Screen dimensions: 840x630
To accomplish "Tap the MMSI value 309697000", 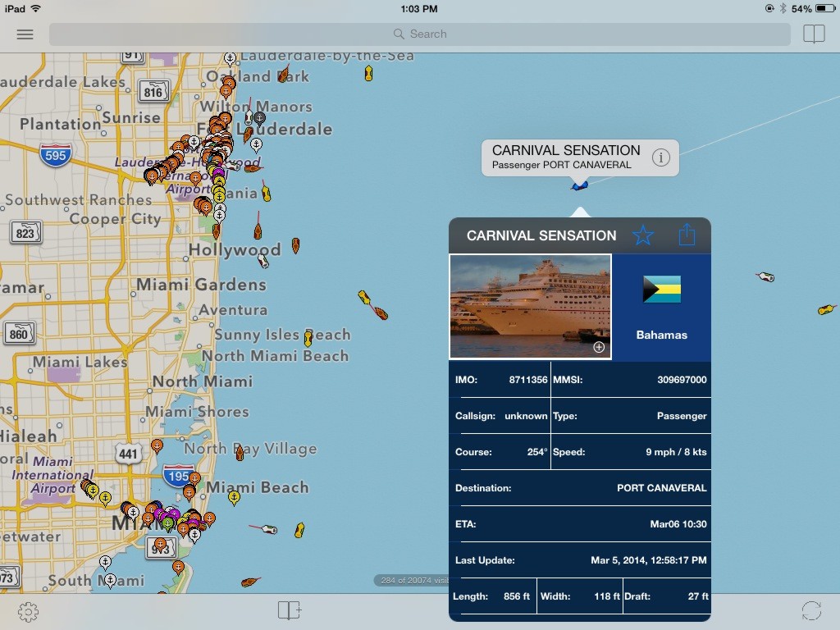I will click(682, 380).
